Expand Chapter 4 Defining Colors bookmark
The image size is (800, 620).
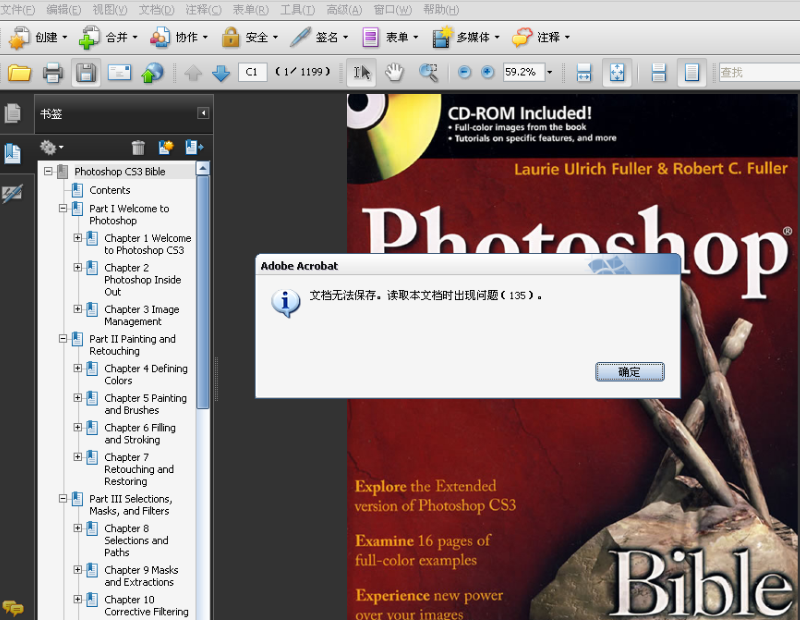click(78, 368)
